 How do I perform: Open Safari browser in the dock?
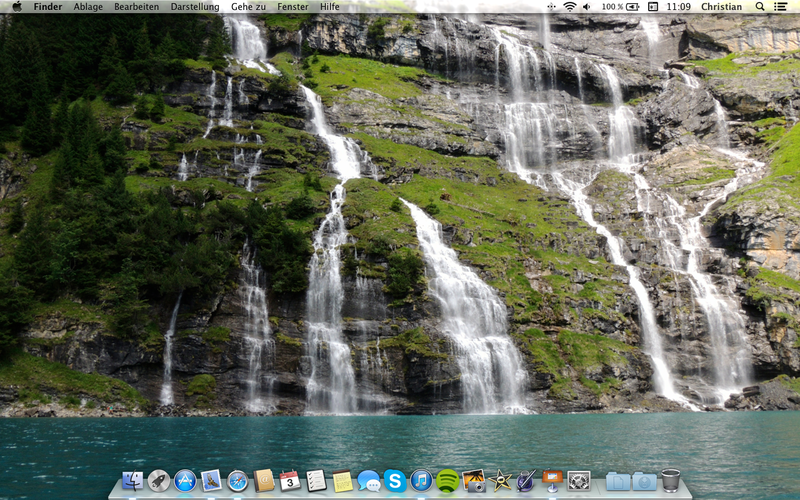237,481
